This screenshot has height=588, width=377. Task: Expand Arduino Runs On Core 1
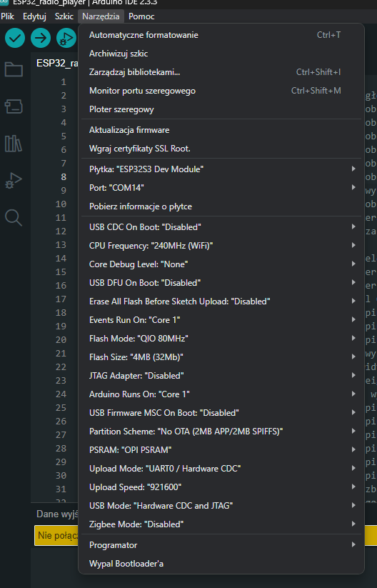tap(221, 394)
